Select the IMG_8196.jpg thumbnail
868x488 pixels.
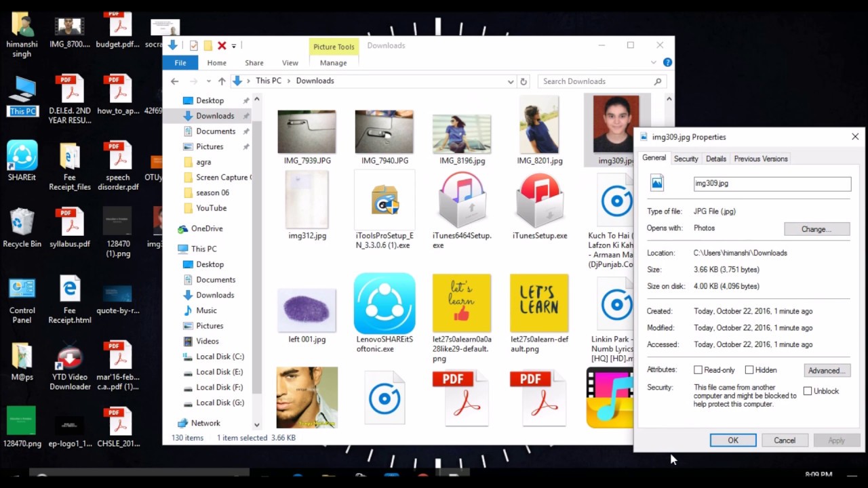(461, 131)
